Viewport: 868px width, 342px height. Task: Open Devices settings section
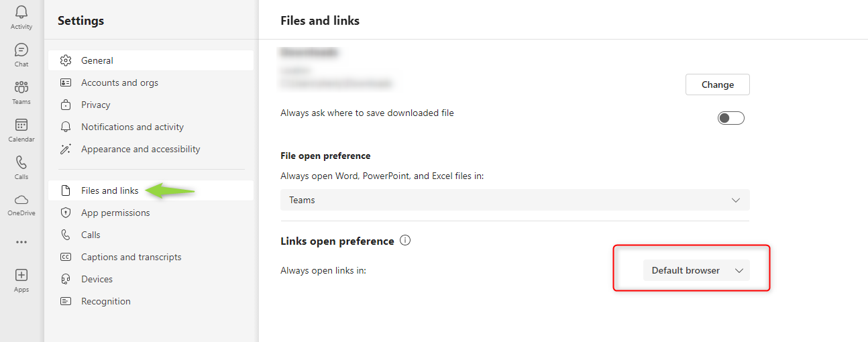97,279
